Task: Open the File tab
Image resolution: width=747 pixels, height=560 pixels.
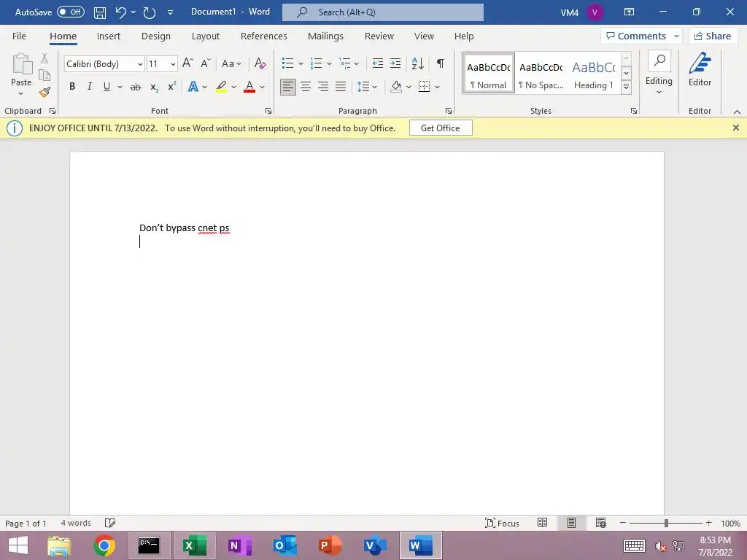Action: click(x=19, y=36)
